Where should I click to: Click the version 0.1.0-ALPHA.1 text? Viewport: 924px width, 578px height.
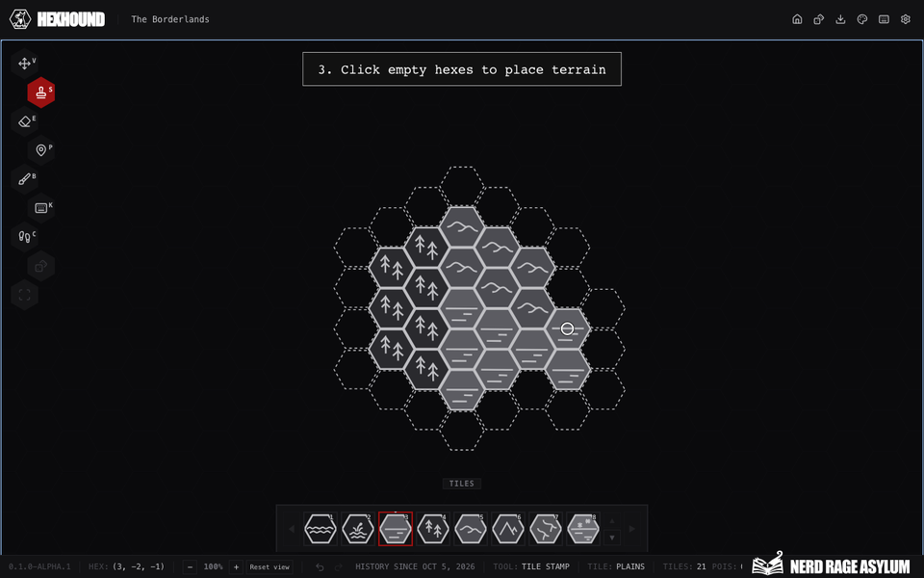(x=39, y=566)
